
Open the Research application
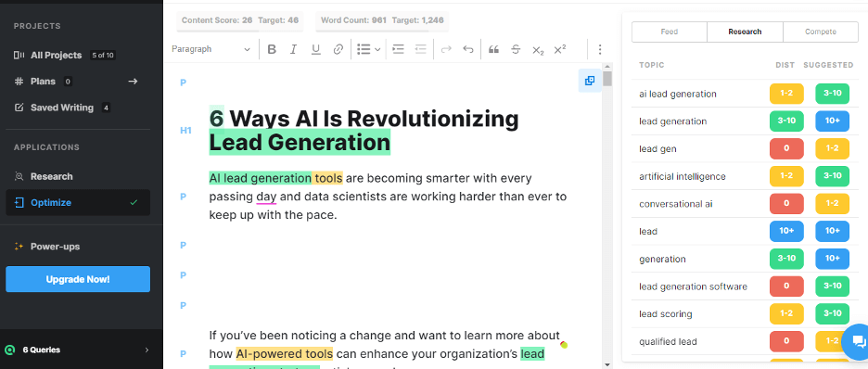coord(52,176)
